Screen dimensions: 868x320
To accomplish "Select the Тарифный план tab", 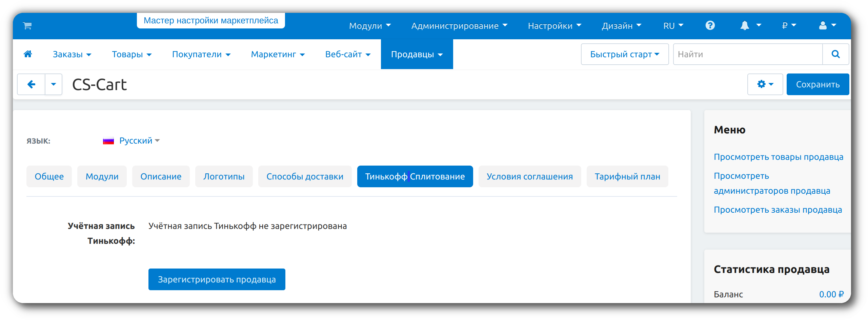I will (627, 176).
